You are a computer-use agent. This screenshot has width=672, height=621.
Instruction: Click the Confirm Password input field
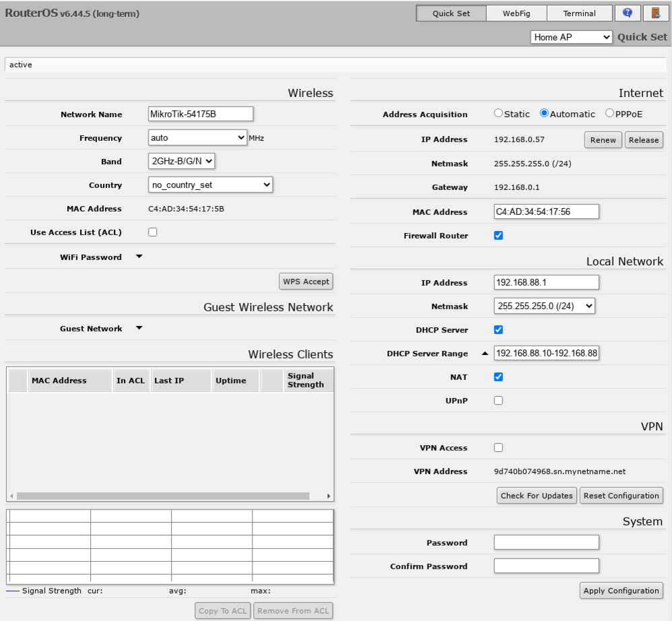point(547,566)
